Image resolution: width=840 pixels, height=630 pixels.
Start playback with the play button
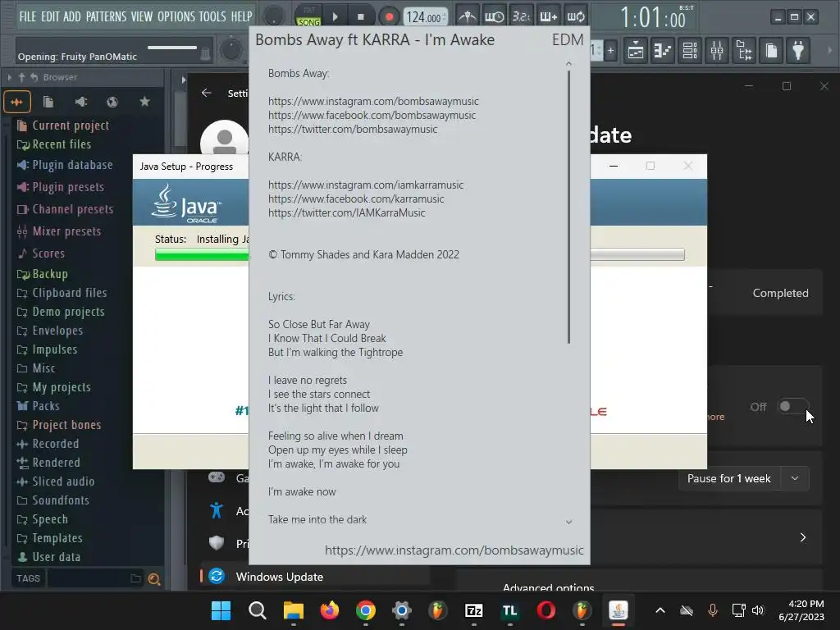click(x=336, y=16)
